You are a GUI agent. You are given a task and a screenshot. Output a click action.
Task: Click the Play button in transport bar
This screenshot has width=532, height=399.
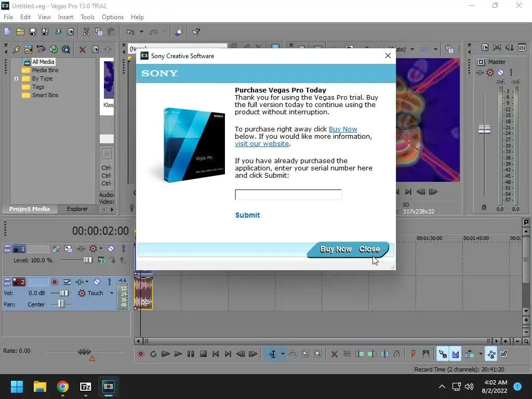pos(178,354)
